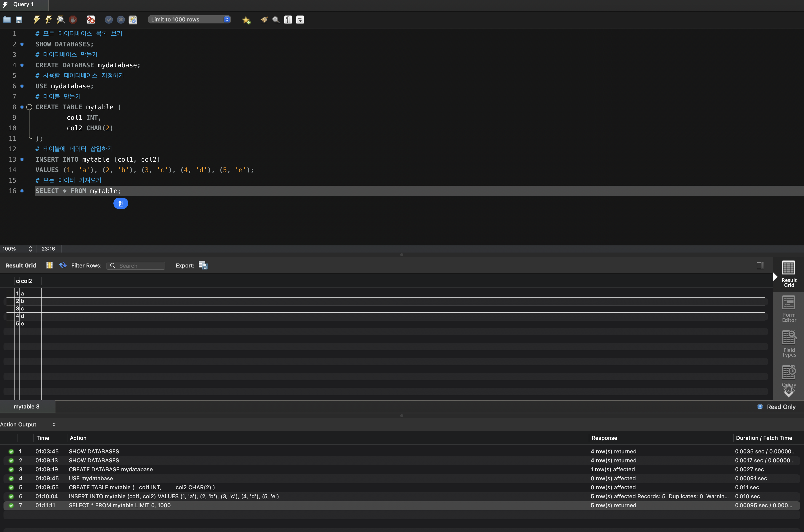Toggle auto-commit mode button
This screenshot has height=532, width=804.
click(133, 20)
